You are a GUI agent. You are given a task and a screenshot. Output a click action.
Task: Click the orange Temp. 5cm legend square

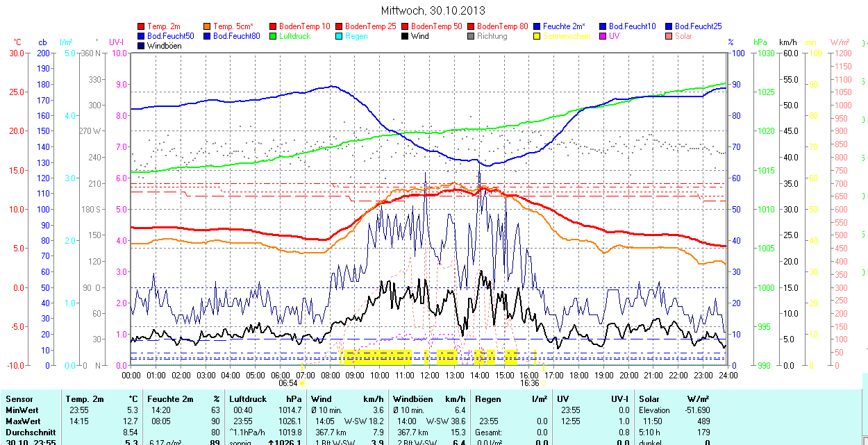[208, 26]
